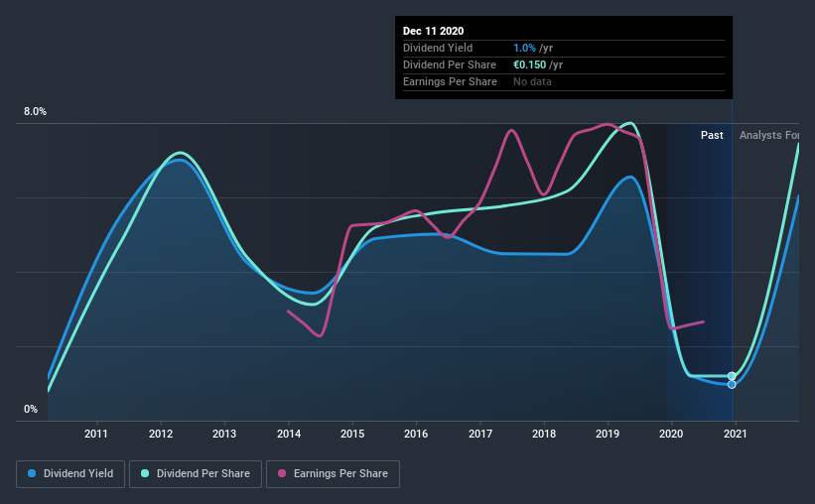Toggle the Dividend Per Share legend button

pos(196,474)
